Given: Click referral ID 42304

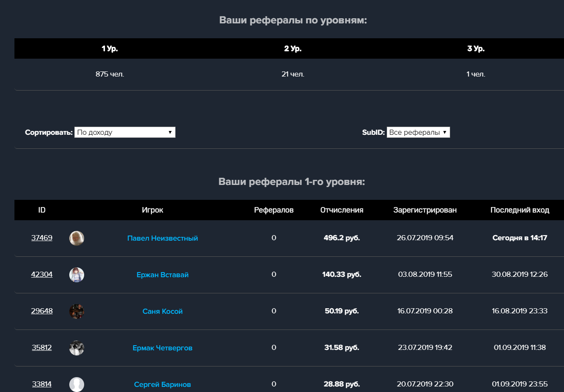Looking at the screenshot, I should pyautogui.click(x=42, y=274).
